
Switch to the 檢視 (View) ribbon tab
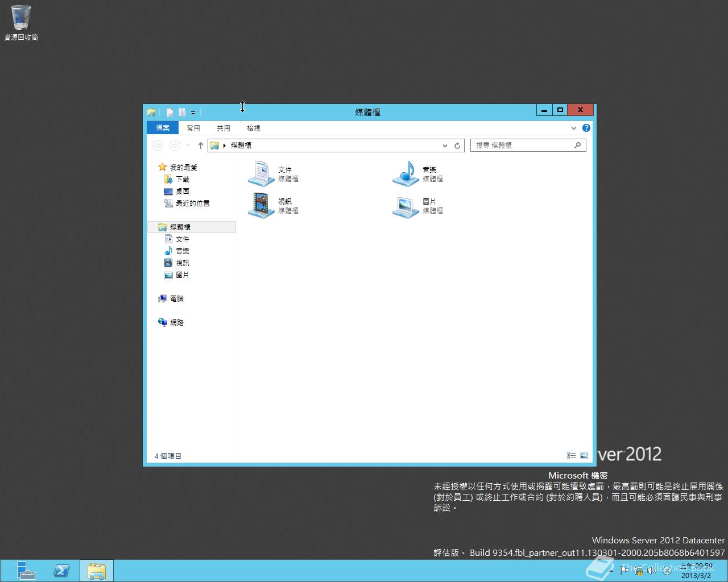click(254, 128)
